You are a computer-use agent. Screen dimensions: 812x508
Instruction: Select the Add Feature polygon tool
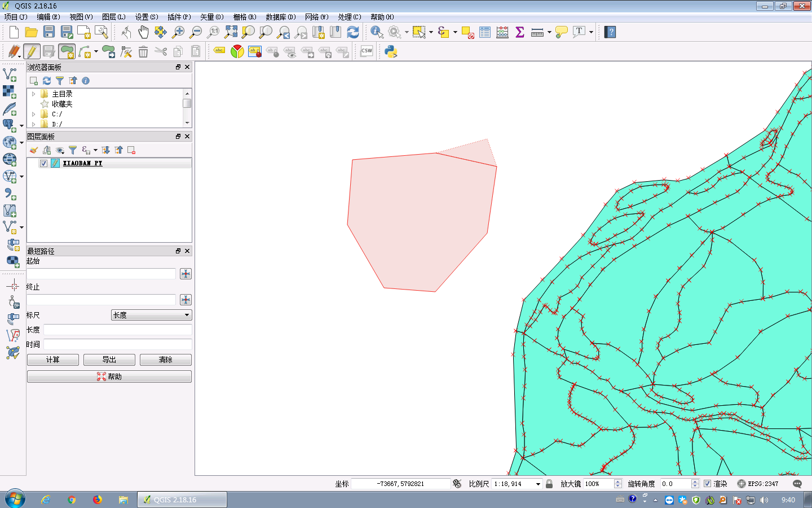67,52
